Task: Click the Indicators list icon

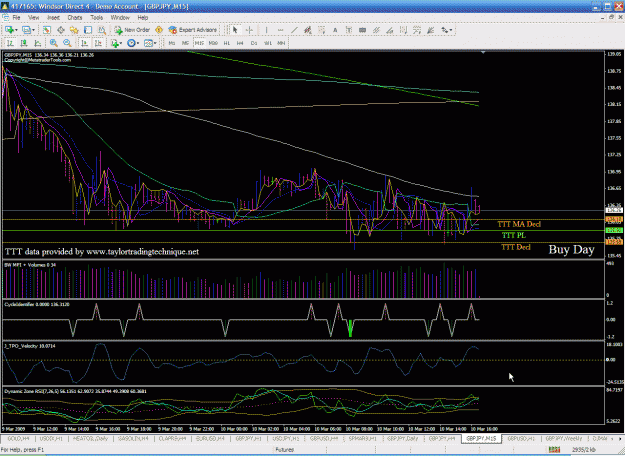Action: pyautogui.click(x=115, y=43)
